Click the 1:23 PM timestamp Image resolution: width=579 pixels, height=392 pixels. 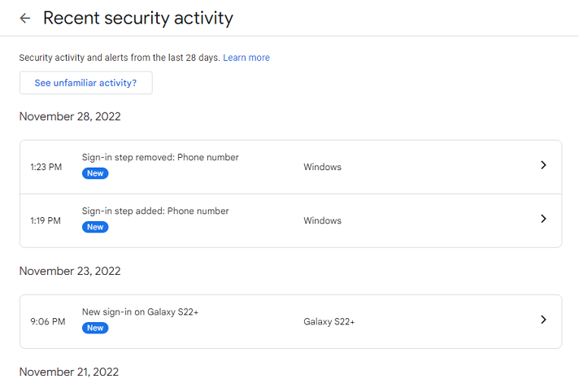pyautogui.click(x=46, y=167)
